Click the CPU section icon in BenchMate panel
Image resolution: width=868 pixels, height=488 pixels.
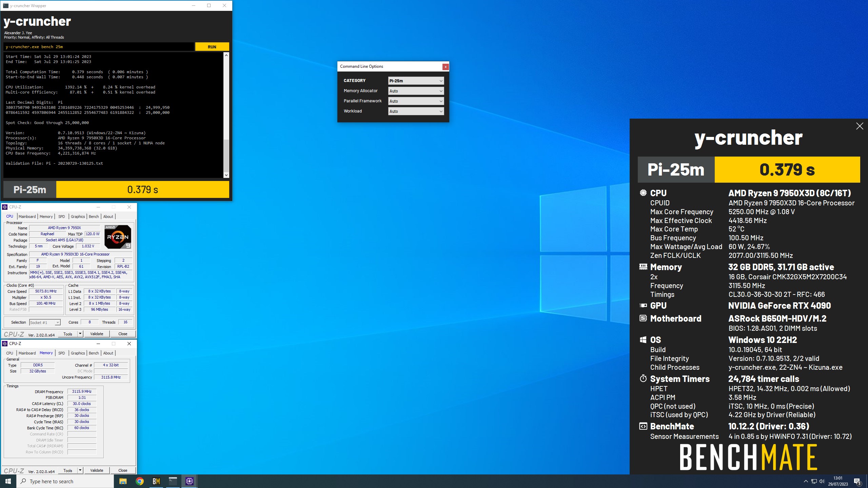(x=643, y=193)
